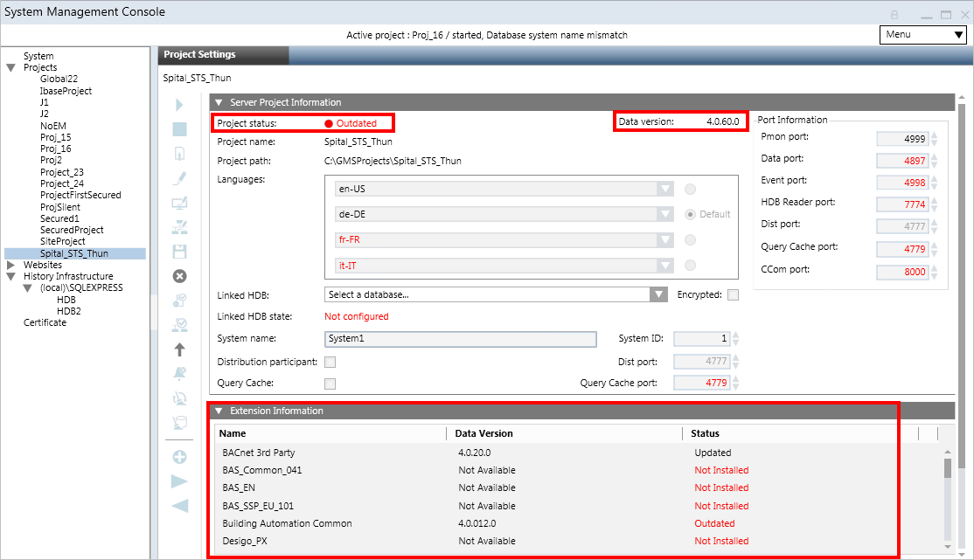Check the Encrypted checkbox

pos(733,295)
